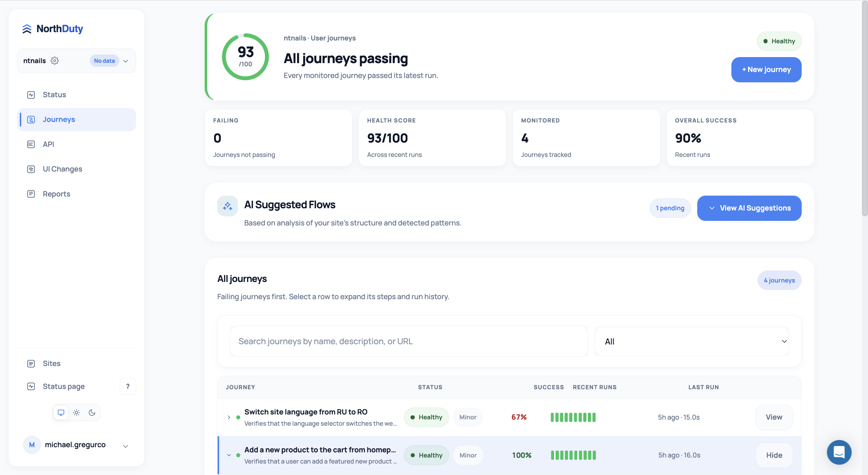Click the JOURNEY column header
This screenshot has height=475, width=868.
pos(240,387)
